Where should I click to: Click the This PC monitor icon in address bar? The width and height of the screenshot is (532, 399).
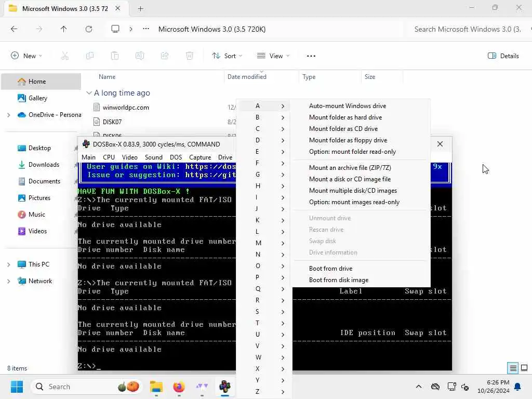tap(115, 29)
